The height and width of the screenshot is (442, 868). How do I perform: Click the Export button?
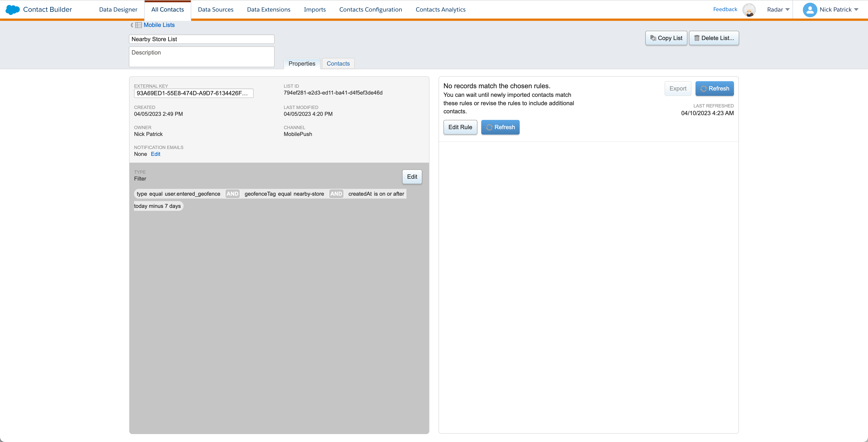click(678, 88)
